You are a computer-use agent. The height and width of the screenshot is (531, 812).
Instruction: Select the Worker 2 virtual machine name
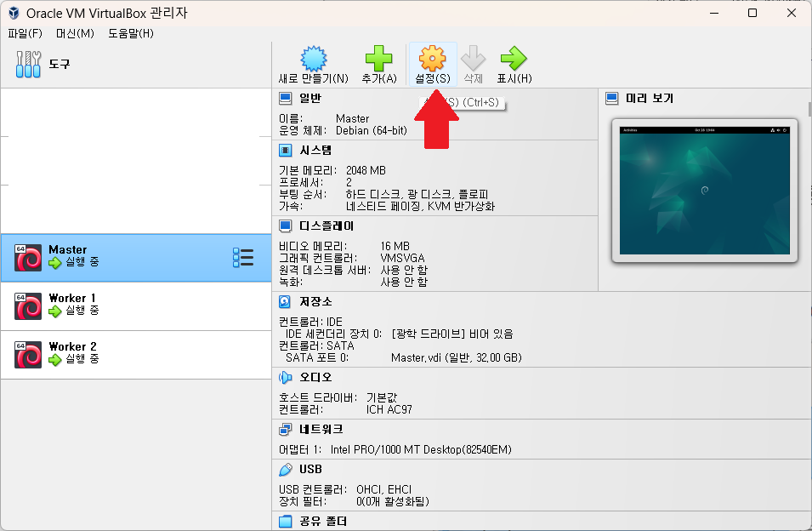pyautogui.click(x=72, y=346)
